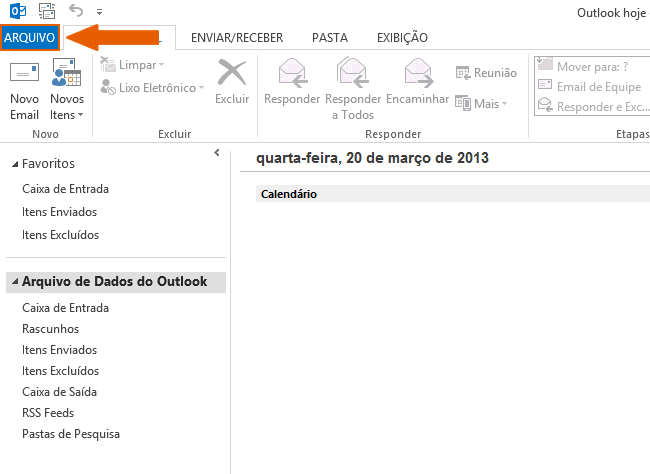Open the Novos Itens menu
650x474 pixels.
(x=67, y=90)
